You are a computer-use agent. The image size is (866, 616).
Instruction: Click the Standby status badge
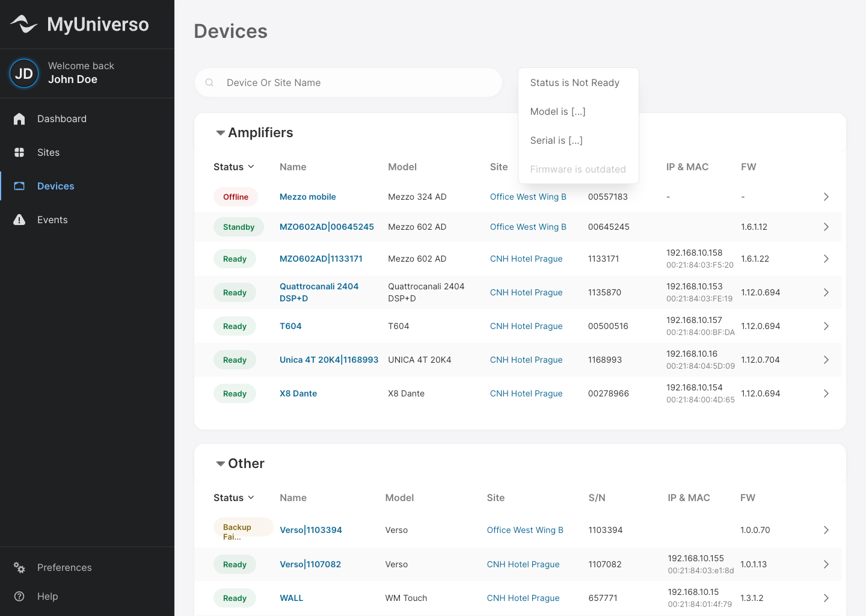point(239,227)
